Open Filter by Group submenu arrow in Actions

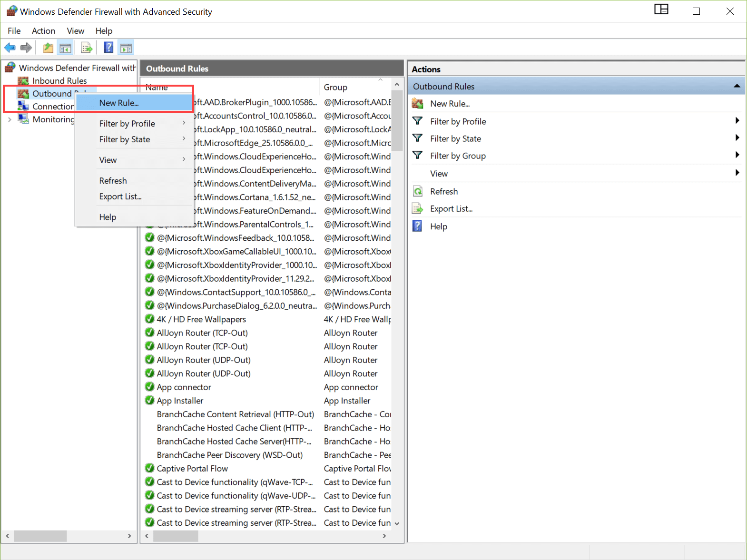(x=737, y=155)
